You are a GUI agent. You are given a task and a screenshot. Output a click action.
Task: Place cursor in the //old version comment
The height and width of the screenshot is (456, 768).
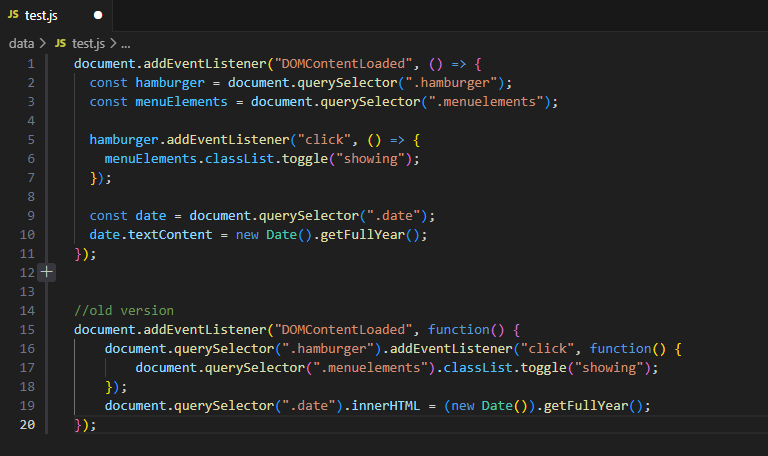124,311
